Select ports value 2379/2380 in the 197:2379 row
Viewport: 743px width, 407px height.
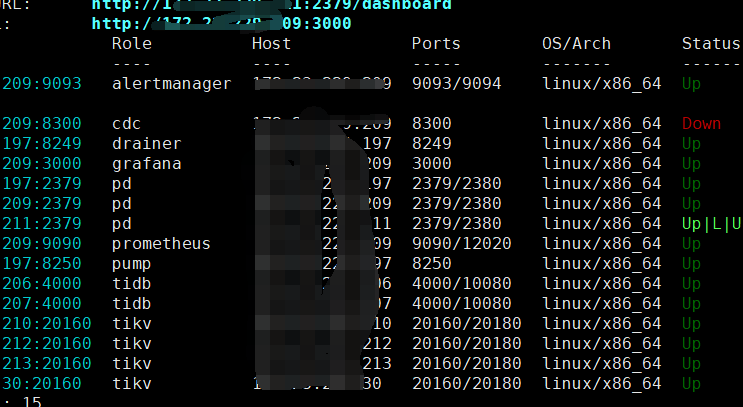(456, 183)
